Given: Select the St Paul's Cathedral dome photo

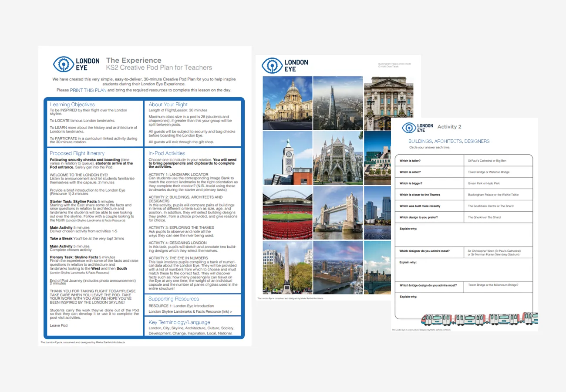Looking at the screenshot, I should [287, 103].
